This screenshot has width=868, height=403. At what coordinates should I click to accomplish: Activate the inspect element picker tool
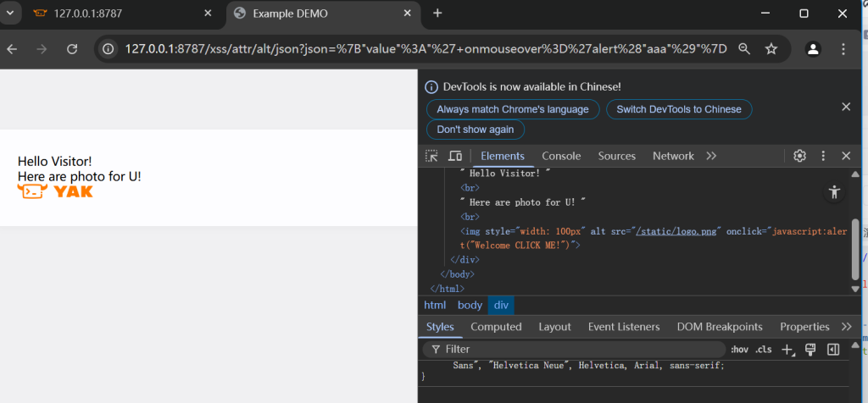432,156
